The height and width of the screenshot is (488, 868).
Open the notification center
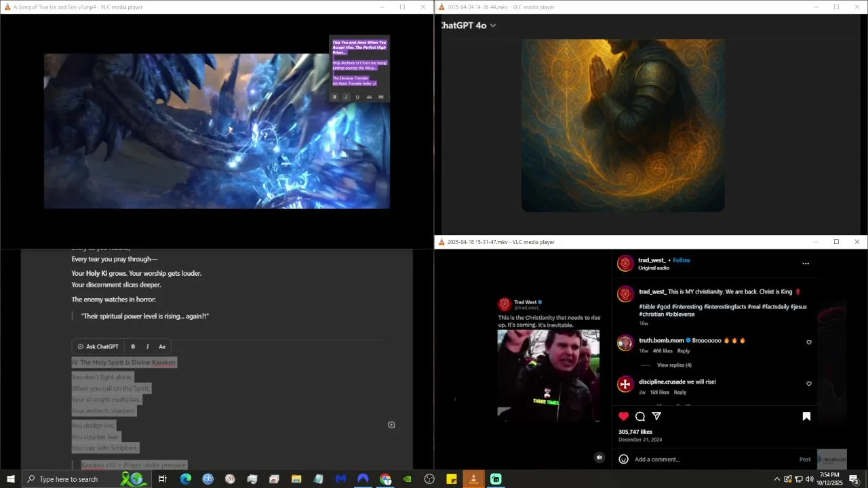click(854, 479)
